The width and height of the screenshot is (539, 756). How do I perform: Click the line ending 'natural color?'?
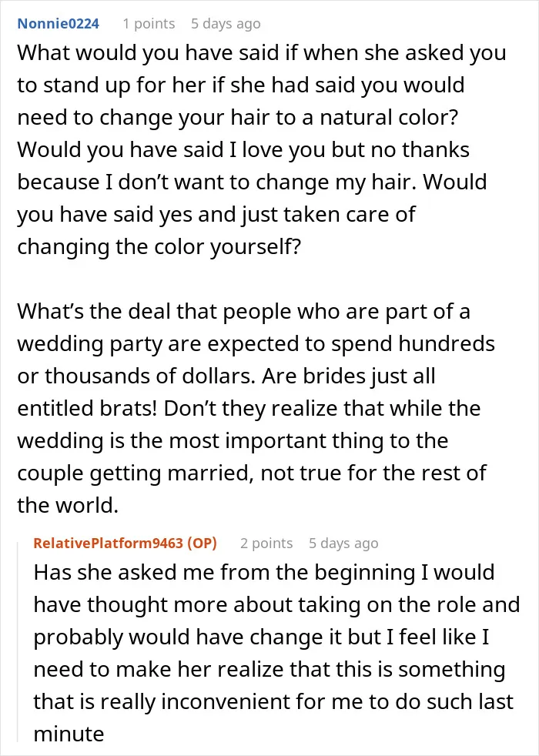coord(238,117)
